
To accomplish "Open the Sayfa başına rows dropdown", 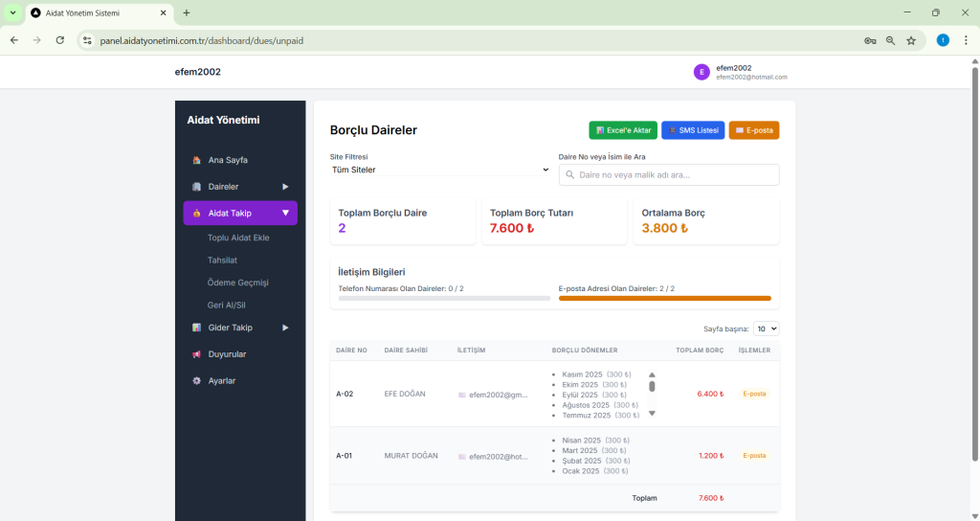I will (766, 328).
